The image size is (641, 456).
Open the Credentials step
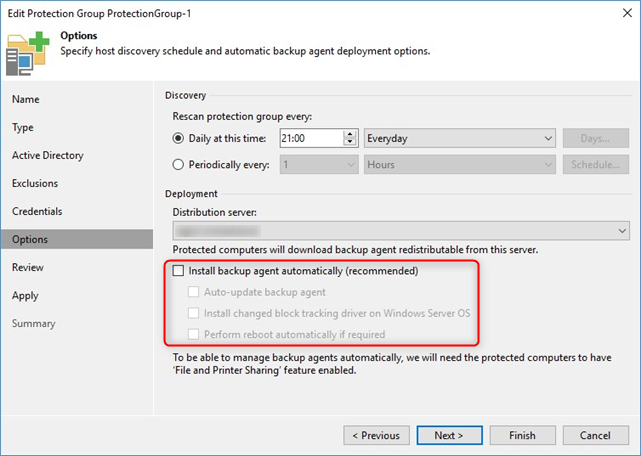pos(37,212)
